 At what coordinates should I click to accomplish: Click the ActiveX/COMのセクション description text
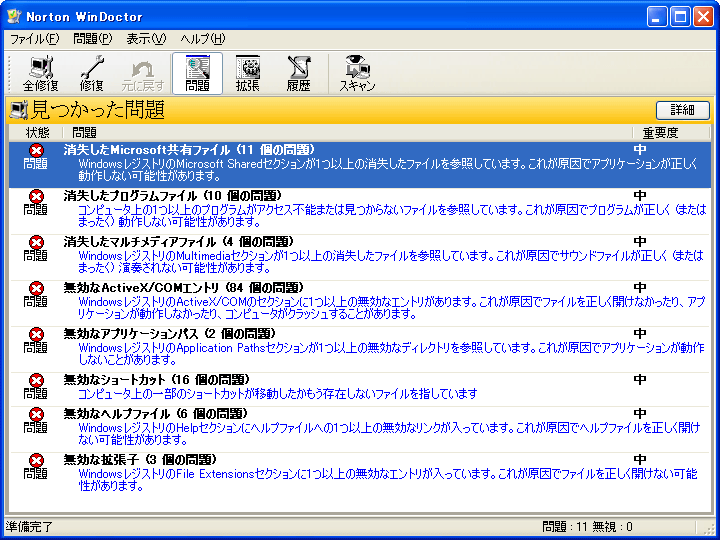point(392,308)
